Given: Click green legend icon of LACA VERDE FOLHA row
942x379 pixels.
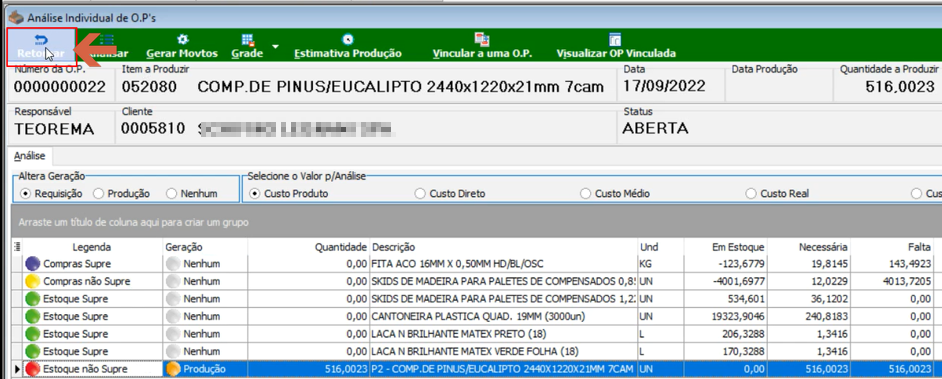Looking at the screenshot, I should (33, 351).
